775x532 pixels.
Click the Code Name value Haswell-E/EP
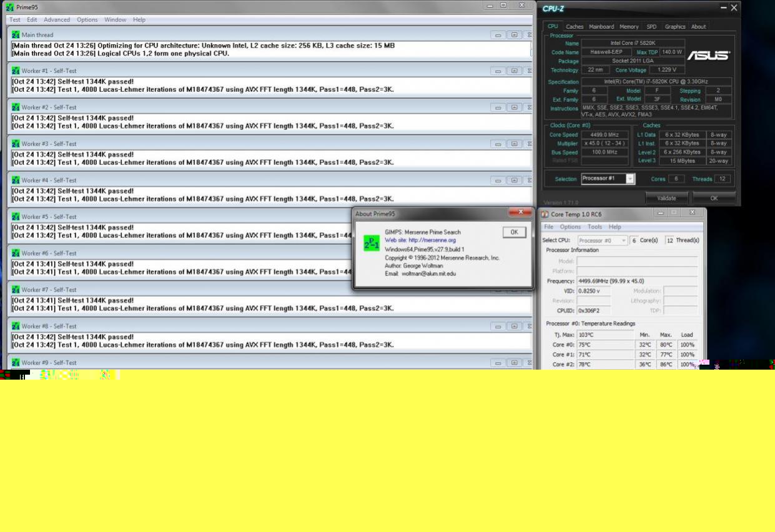click(606, 52)
